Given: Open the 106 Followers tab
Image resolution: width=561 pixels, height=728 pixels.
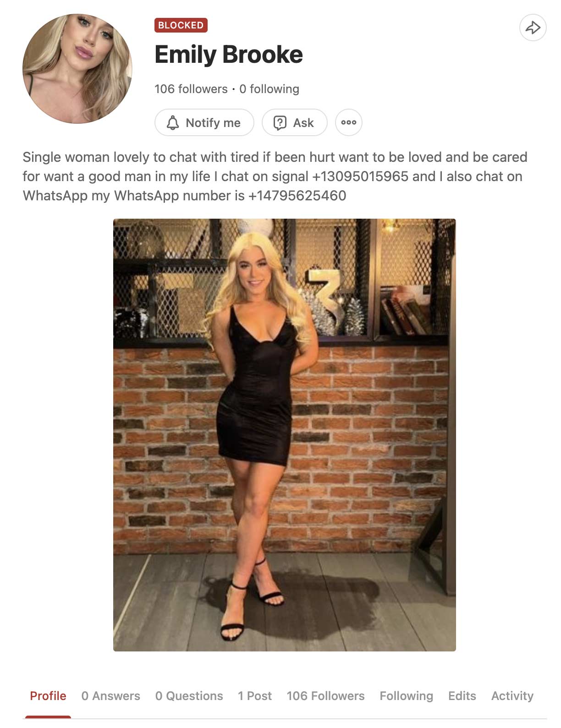Looking at the screenshot, I should pos(326,696).
